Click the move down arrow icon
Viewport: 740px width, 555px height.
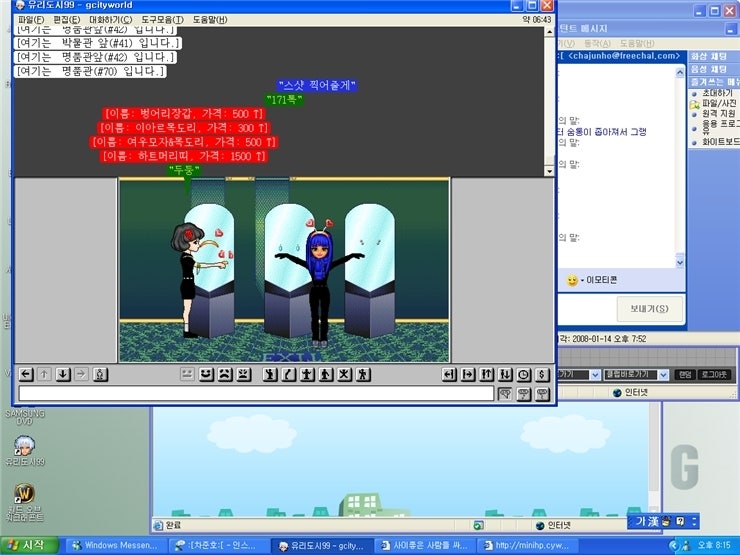[x=62, y=374]
